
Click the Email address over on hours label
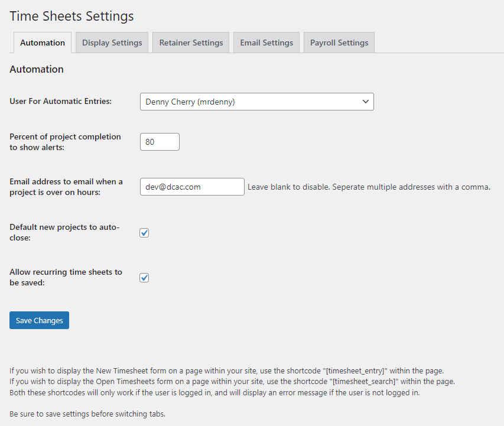(66, 187)
